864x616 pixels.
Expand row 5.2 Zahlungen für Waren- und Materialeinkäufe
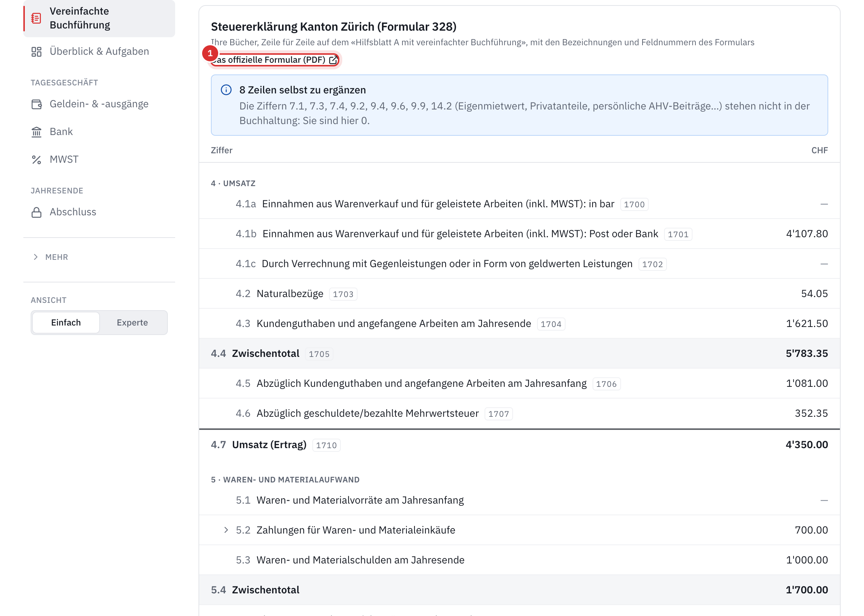pos(226,530)
